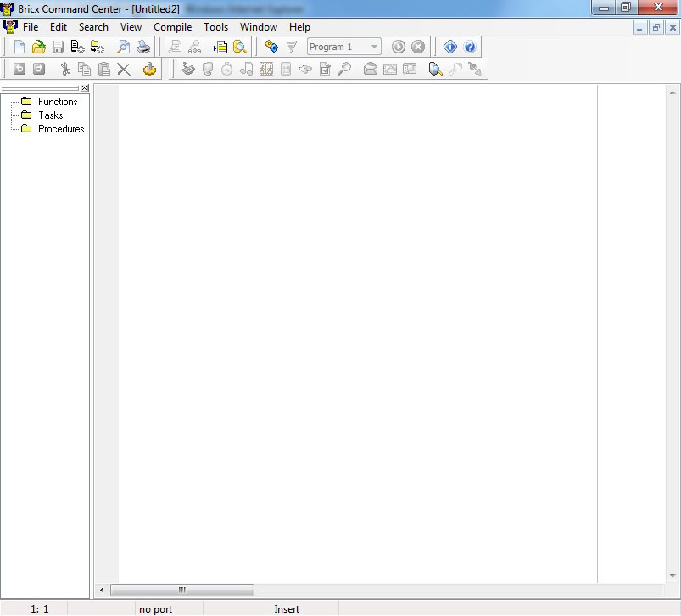Image resolution: width=681 pixels, height=616 pixels.
Task: Open the Search menu
Action: pos(93,27)
